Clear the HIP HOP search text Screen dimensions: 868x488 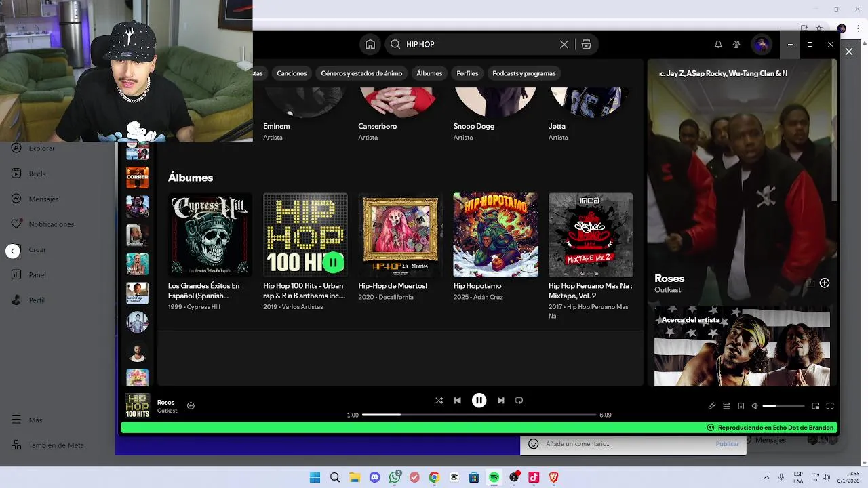coord(564,45)
